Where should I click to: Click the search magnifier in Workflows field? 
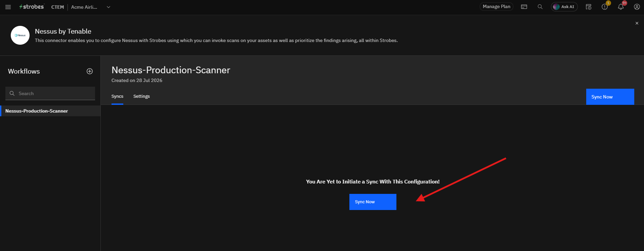[12, 93]
